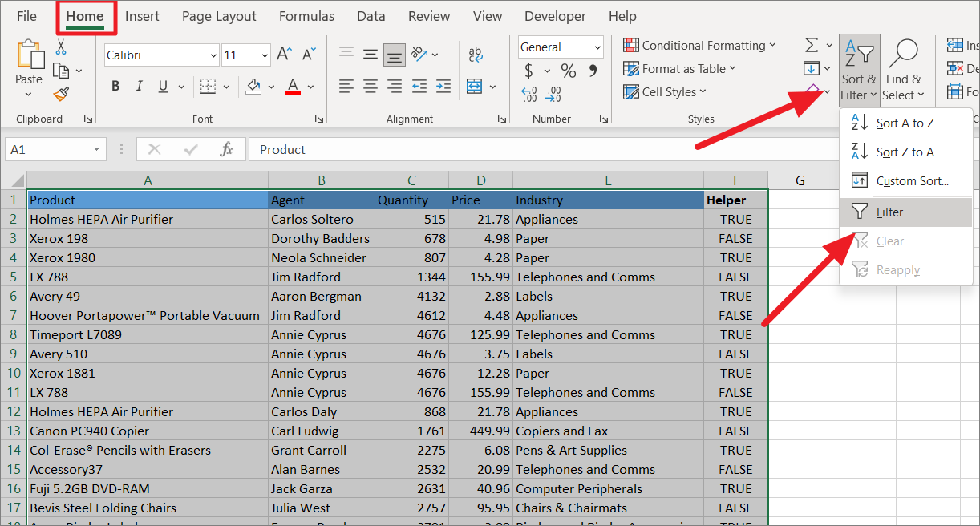The height and width of the screenshot is (526, 980).
Task: Switch to the Formulas tab
Action: (x=307, y=16)
